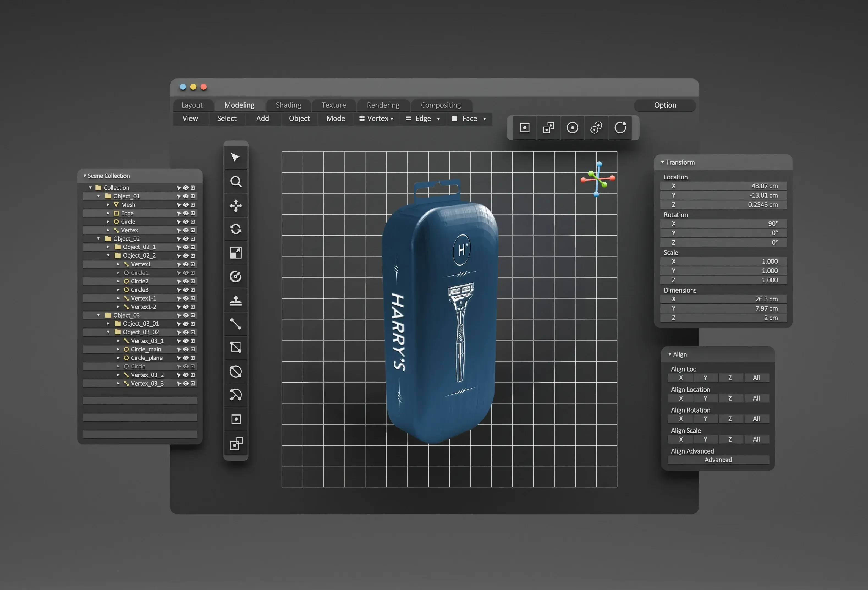Open the Face selection dropdown

[469, 118]
